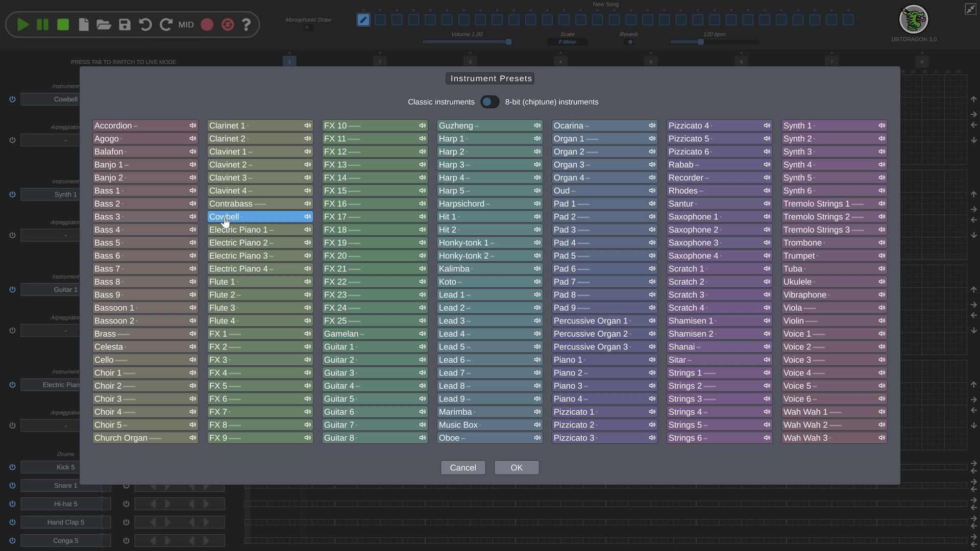The height and width of the screenshot is (551, 980).
Task: Preview the Accordion preset via speaker icon
Action: [193, 126]
